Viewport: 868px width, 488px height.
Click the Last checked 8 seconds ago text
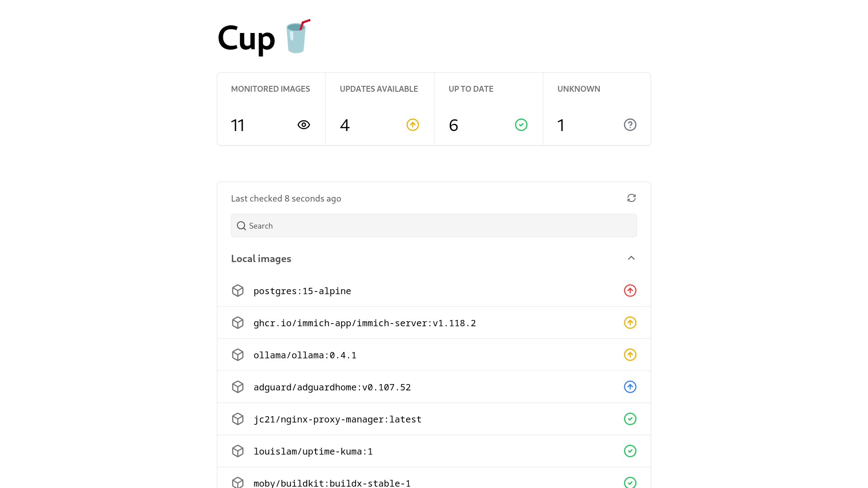point(286,198)
